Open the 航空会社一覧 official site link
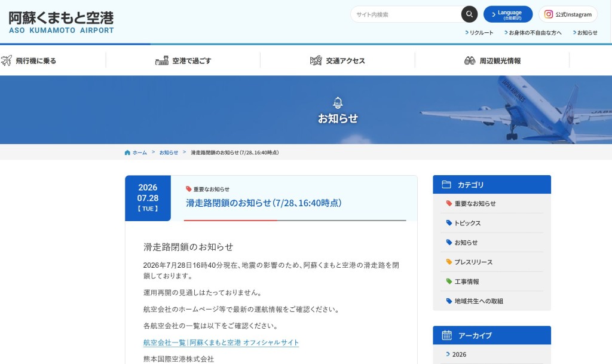612x364 pixels. click(x=221, y=342)
